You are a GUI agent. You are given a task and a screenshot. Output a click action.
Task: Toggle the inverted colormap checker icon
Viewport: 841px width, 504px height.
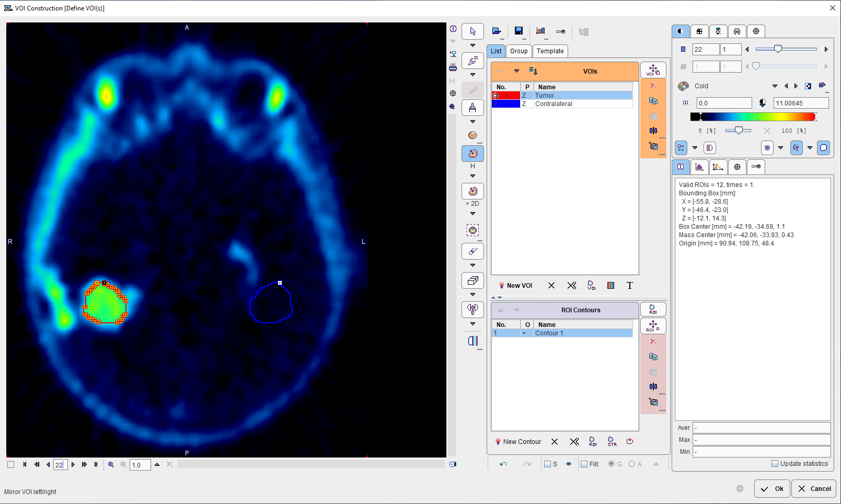pos(808,86)
